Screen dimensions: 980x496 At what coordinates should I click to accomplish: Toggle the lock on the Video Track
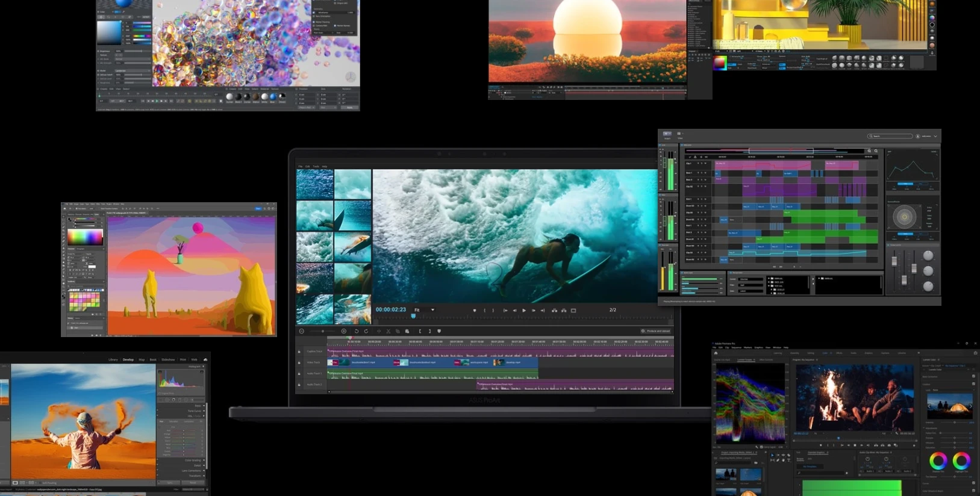(x=299, y=362)
